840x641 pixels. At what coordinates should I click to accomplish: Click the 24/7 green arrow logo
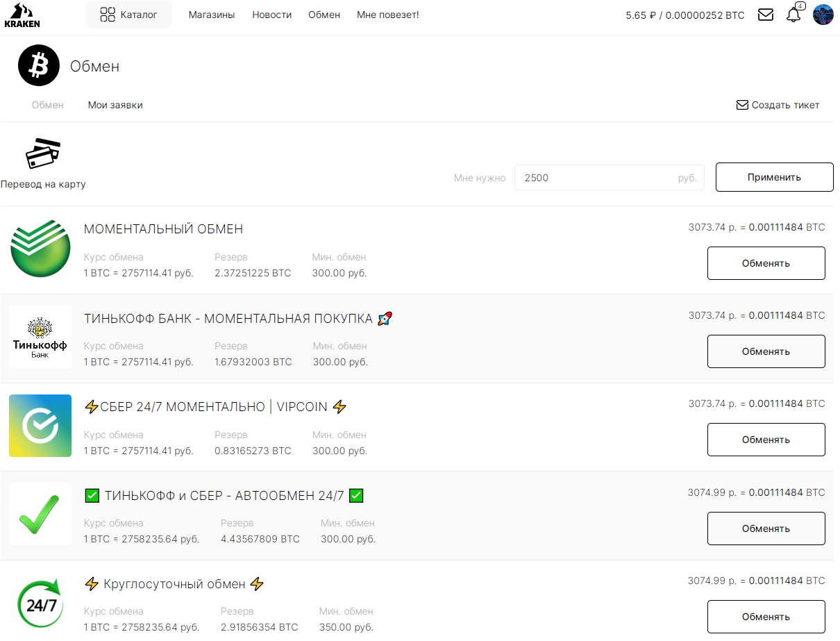40,603
